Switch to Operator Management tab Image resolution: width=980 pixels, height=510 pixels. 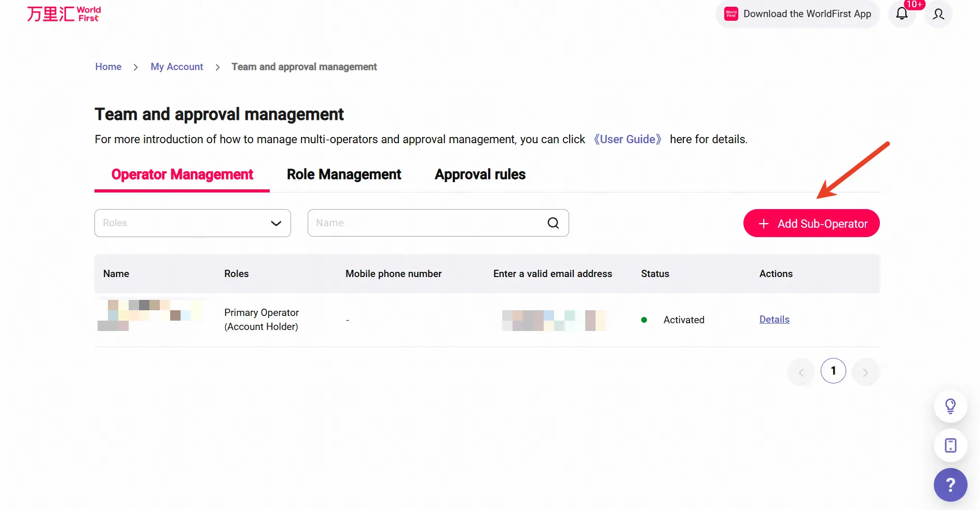click(x=182, y=175)
